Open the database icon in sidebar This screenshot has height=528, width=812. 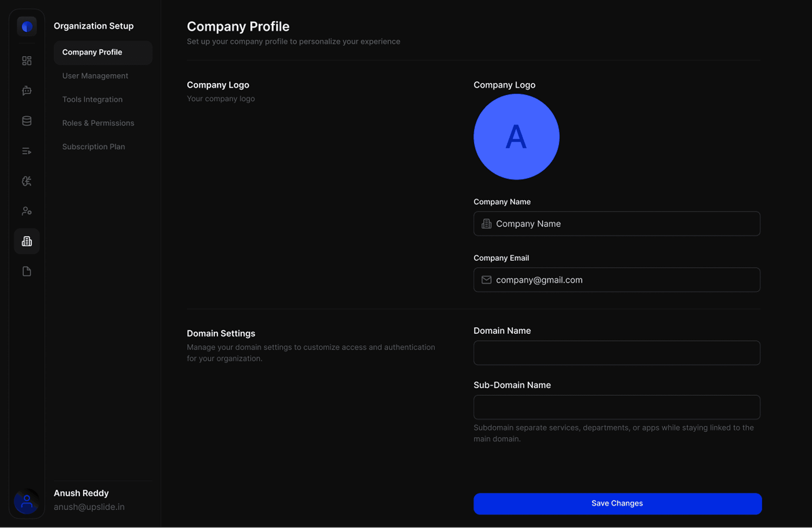[27, 121]
